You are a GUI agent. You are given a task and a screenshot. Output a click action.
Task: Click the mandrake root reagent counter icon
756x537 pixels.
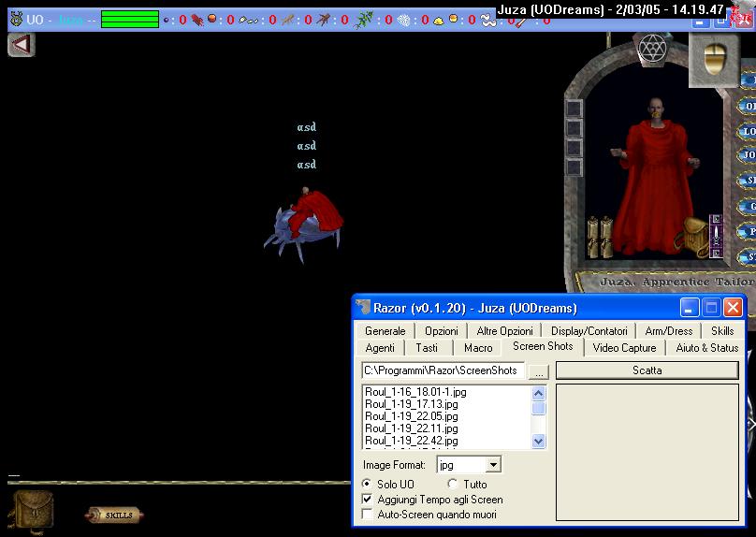click(324, 20)
